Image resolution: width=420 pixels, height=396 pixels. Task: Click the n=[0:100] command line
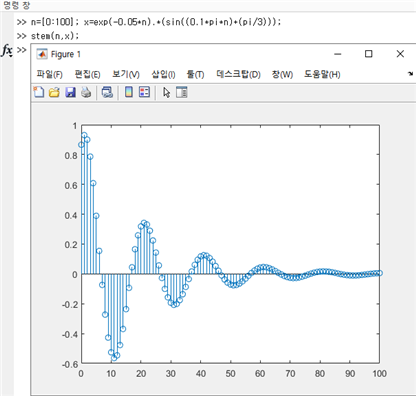(x=156, y=22)
